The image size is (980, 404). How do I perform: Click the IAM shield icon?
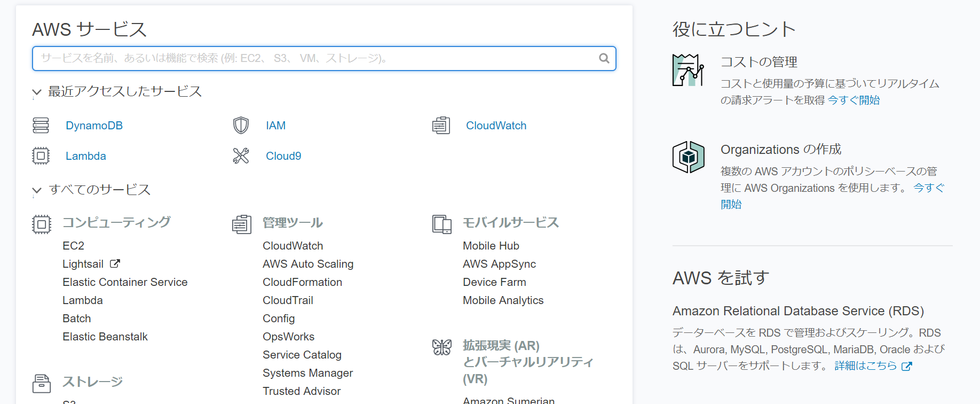(x=241, y=126)
